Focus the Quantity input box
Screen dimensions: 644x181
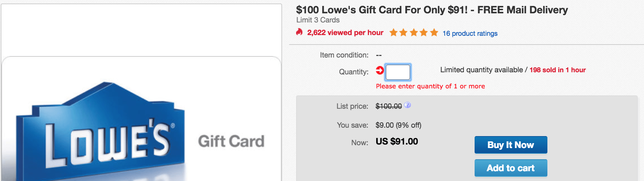coord(398,72)
